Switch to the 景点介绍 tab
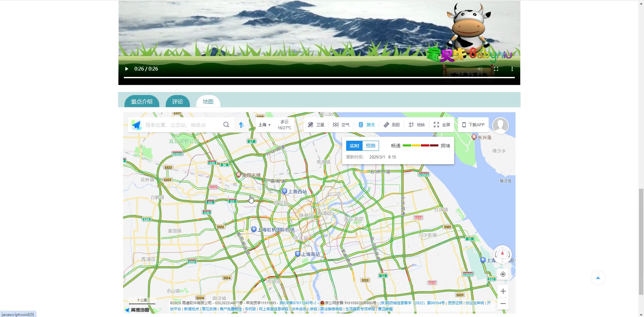644x317 pixels. (142, 101)
